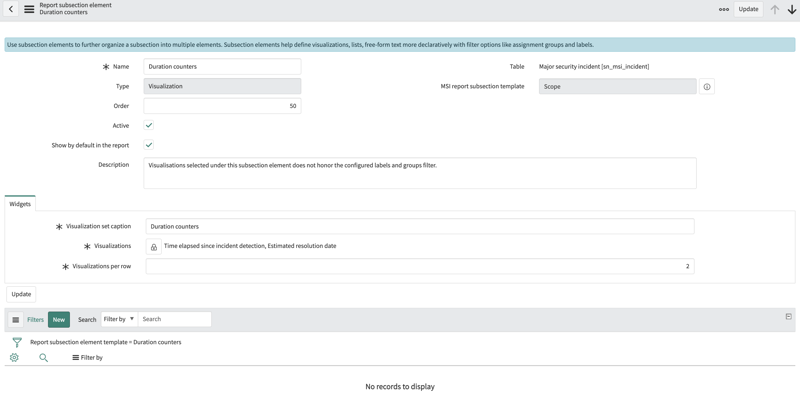The width and height of the screenshot is (800, 395).
Task: Edit the Description text area
Action: [x=420, y=173]
